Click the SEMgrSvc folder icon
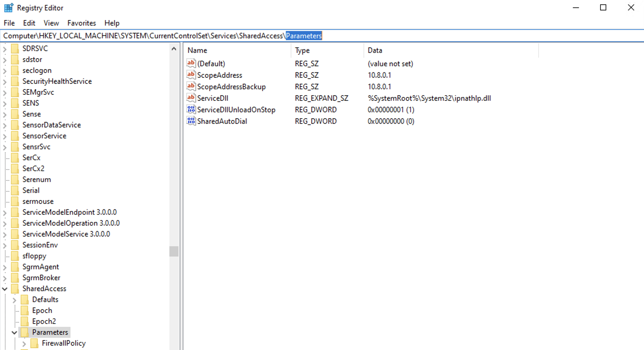Screen dimensions: 644x350 point(15,92)
